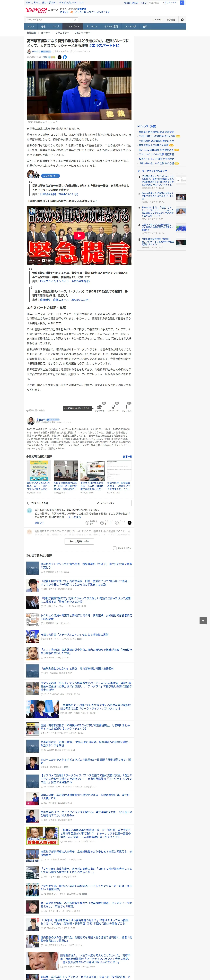Image resolution: width=210 pixels, height=980 pixels.
Task: Click the top-right web search magnifier button
Action: (x=182, y=3)
